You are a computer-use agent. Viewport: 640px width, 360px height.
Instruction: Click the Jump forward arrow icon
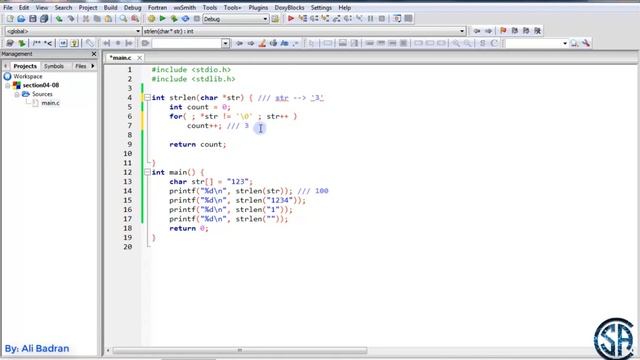point(488,31)
